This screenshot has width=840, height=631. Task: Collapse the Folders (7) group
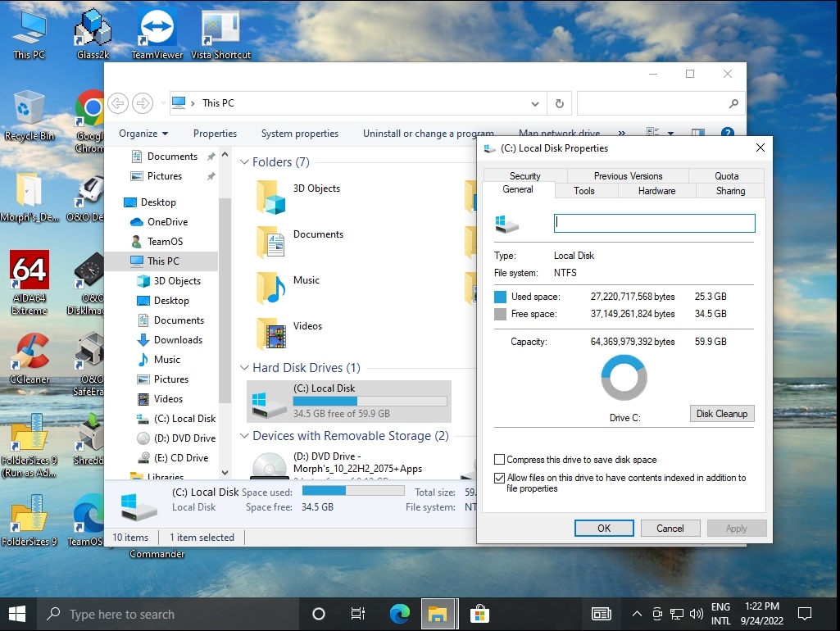click(x=244, y=162)
